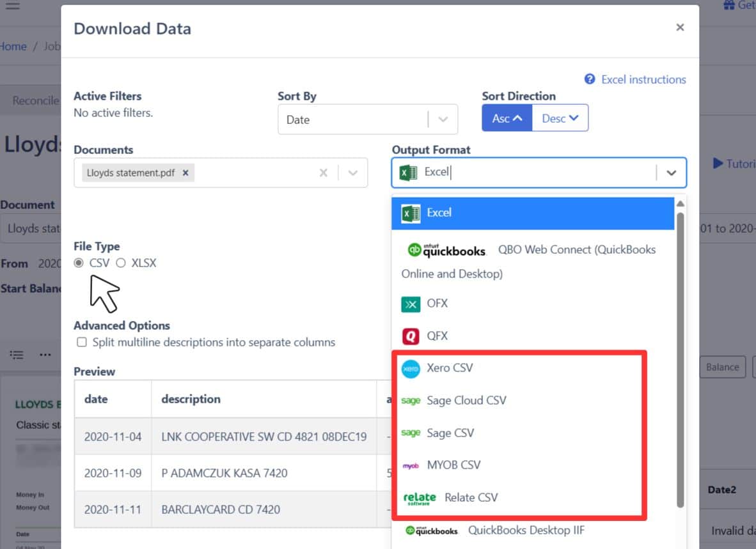
Task: Close the Download Data dialog
Action: click(x=680, y=27)
